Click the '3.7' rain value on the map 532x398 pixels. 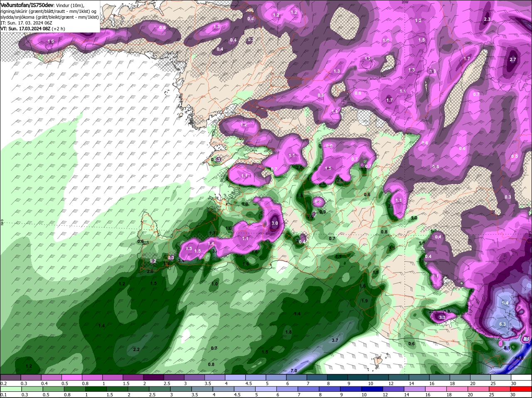tap(335, 340)
